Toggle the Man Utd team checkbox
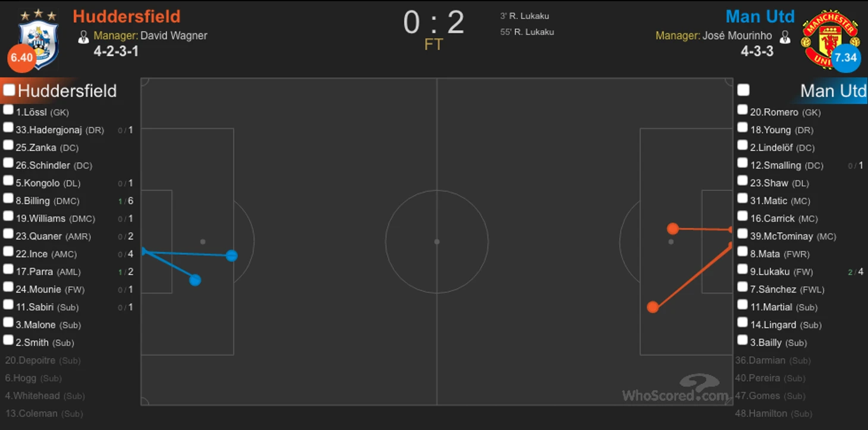The height and width of the screenshot is (430, 868). [x=743, y=90]
